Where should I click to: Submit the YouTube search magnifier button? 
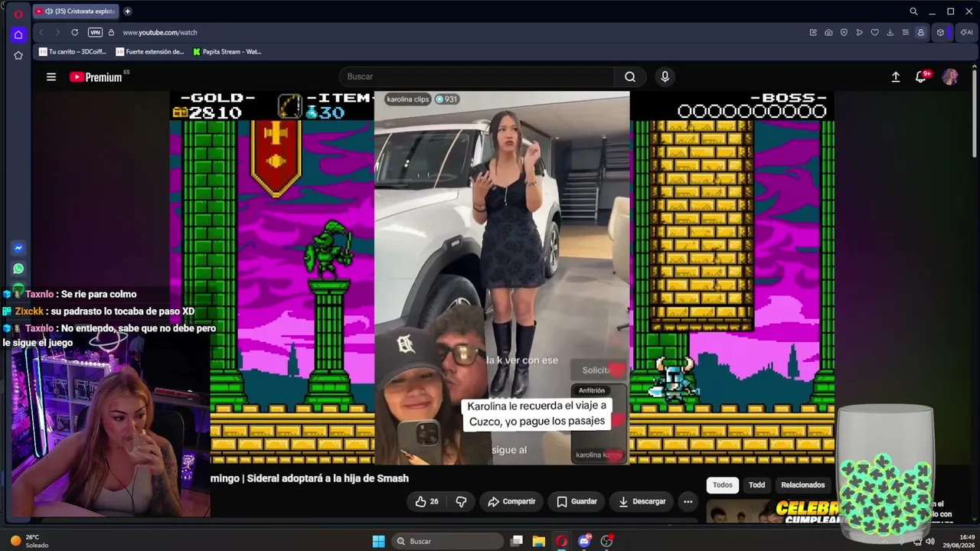[x=630, y=77]
